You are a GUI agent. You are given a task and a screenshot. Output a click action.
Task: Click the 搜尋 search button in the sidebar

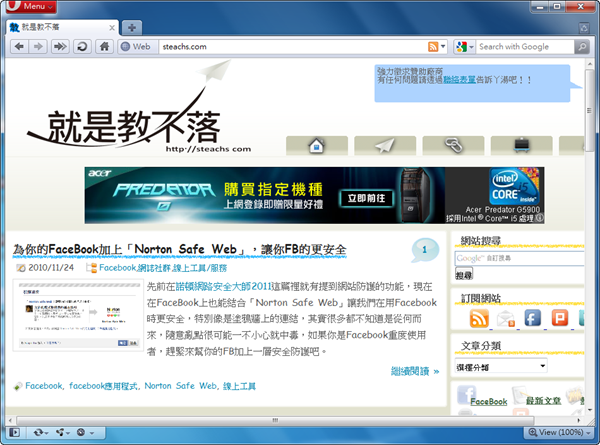(464, 274)
